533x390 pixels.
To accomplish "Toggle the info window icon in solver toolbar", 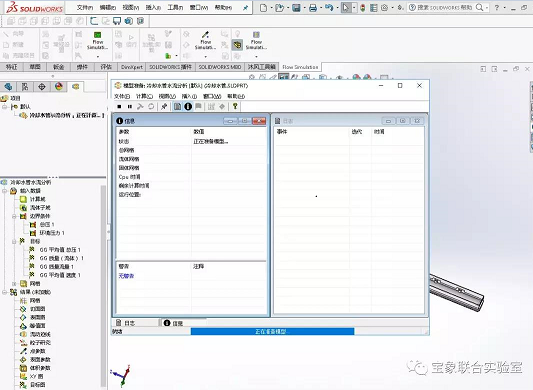I will 188,106.
